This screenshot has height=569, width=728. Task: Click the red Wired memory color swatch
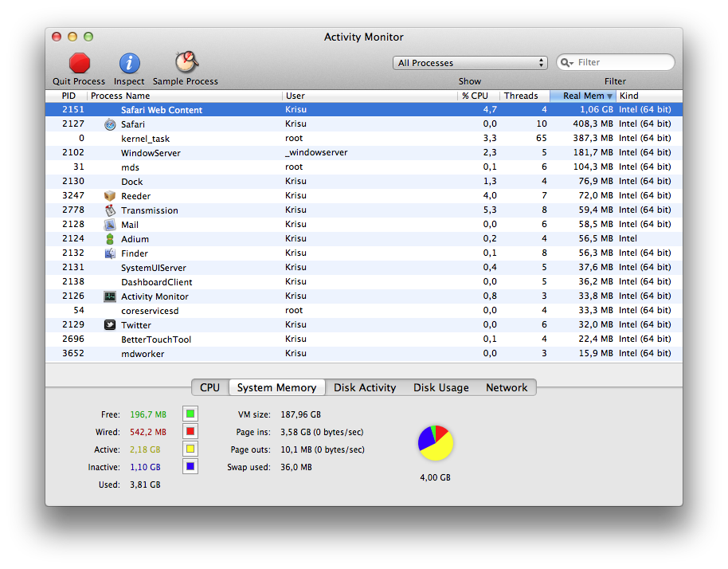point(190,431)
